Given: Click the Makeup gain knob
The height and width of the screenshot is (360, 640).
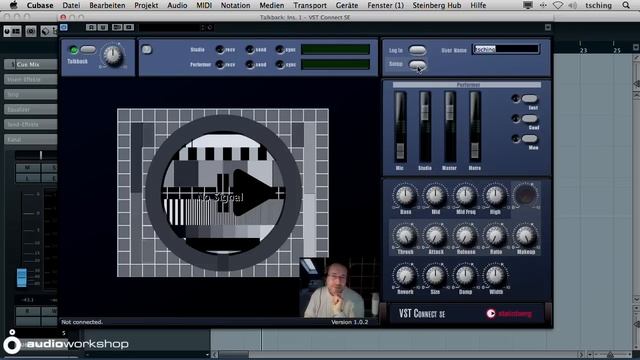Looking at the screenshot, I should [x=525, y=236].
